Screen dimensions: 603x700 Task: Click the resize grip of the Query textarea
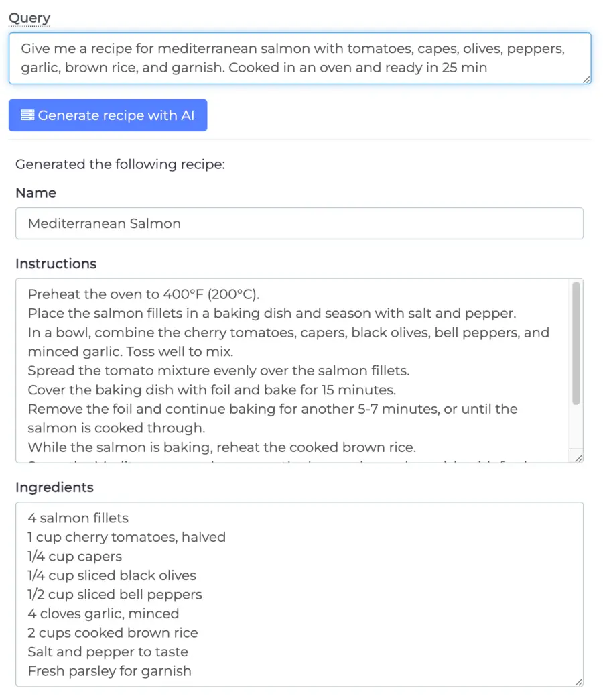click(x=586, y=80)
